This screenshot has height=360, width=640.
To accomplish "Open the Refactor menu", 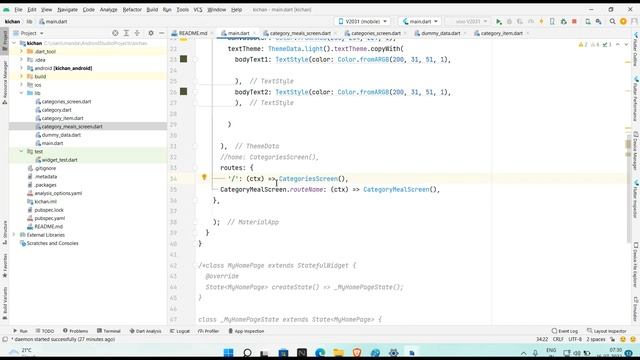I will pos(132,9).
